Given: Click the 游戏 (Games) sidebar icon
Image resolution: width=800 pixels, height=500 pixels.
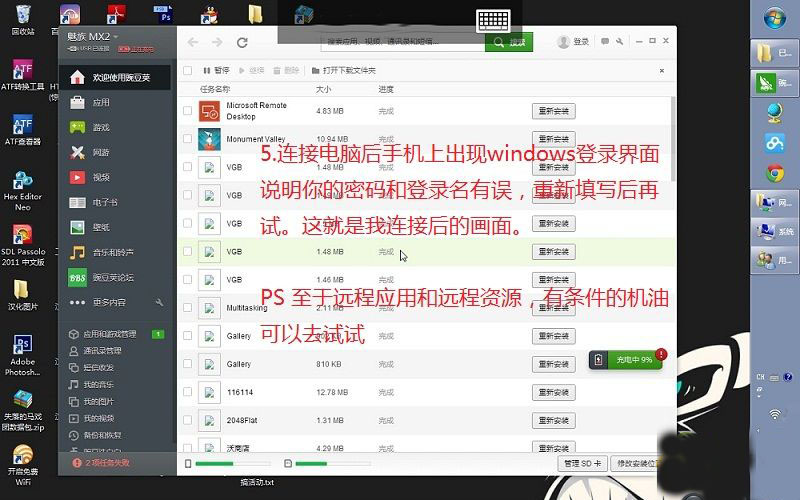Looking at the screenshot, I should tap(77, 127).
